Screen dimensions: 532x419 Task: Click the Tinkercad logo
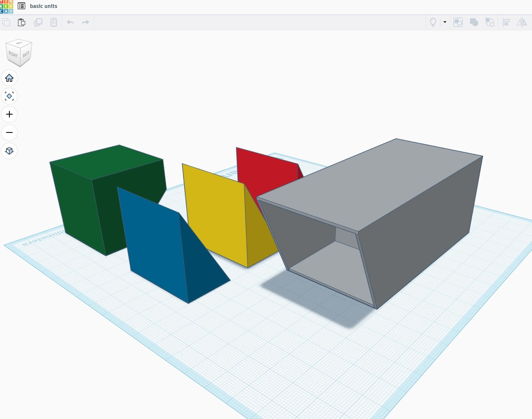pyautogui.click(x=6, y=7)
